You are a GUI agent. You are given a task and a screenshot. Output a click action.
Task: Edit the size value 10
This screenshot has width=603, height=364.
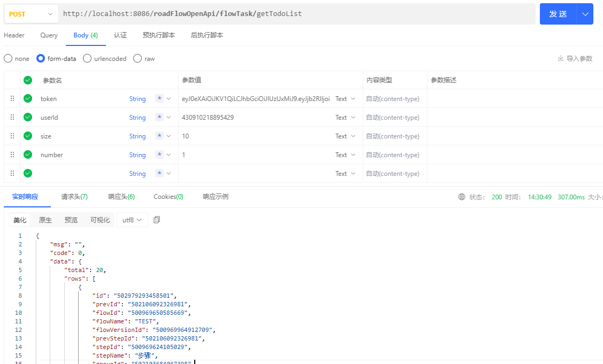click(185, 136)
